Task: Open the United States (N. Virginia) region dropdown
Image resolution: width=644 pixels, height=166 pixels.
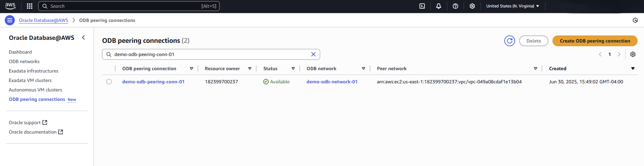Action: pyautogui.click(x=513, y=6)
